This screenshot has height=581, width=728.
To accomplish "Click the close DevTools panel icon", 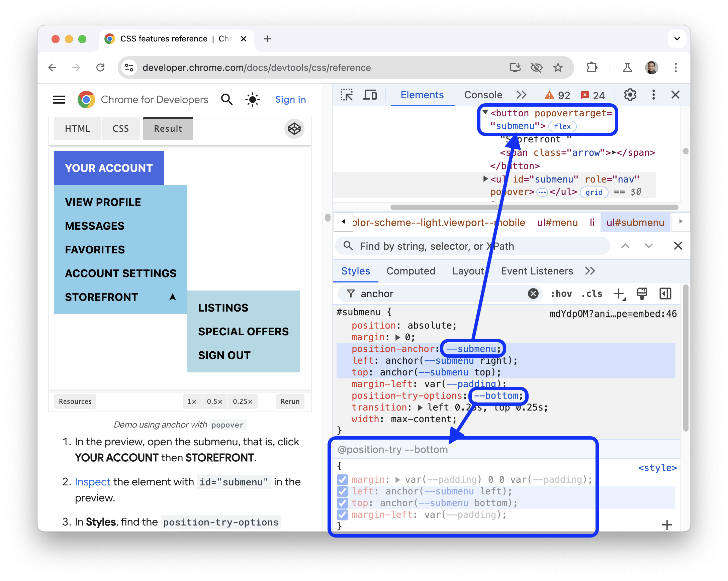I will 675,95.
